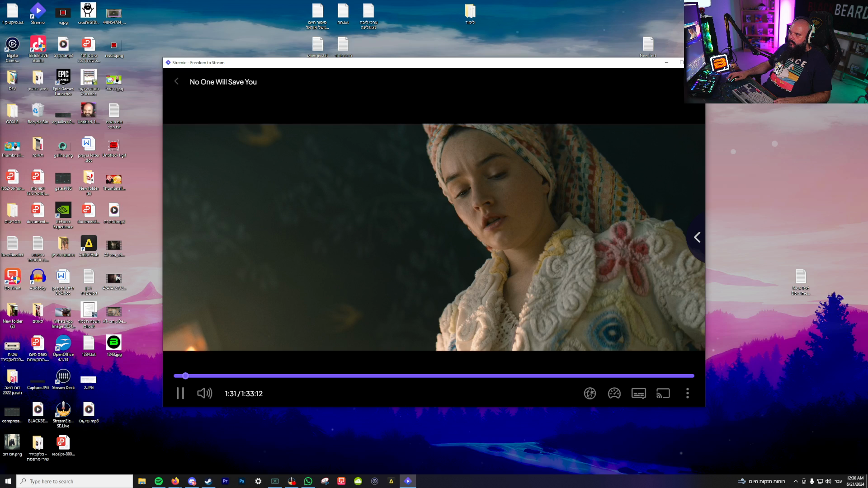The width and height of the screenshot is (868, 488).
Task: Seek using the purple progress bar handle
Action: (185, 376)
